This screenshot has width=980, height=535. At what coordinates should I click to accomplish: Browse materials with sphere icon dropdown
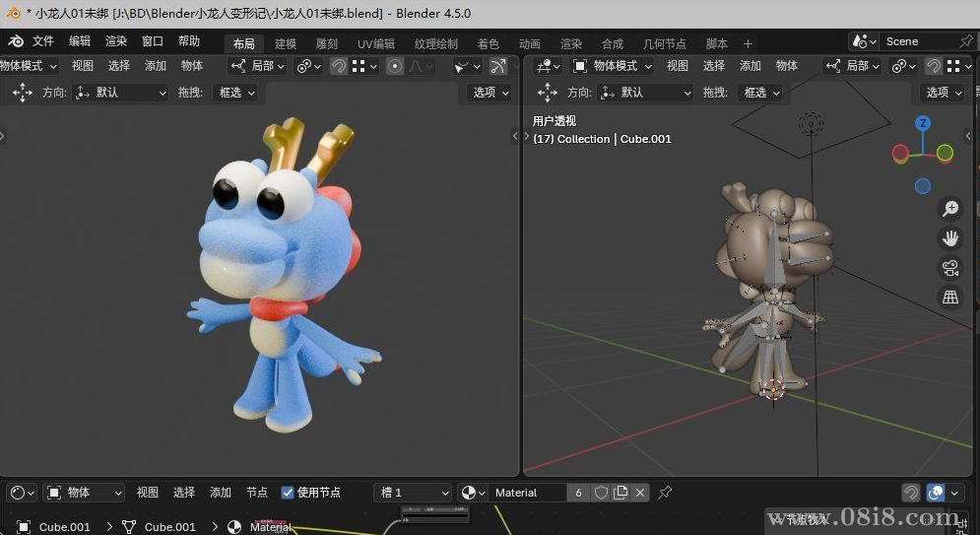473,493
